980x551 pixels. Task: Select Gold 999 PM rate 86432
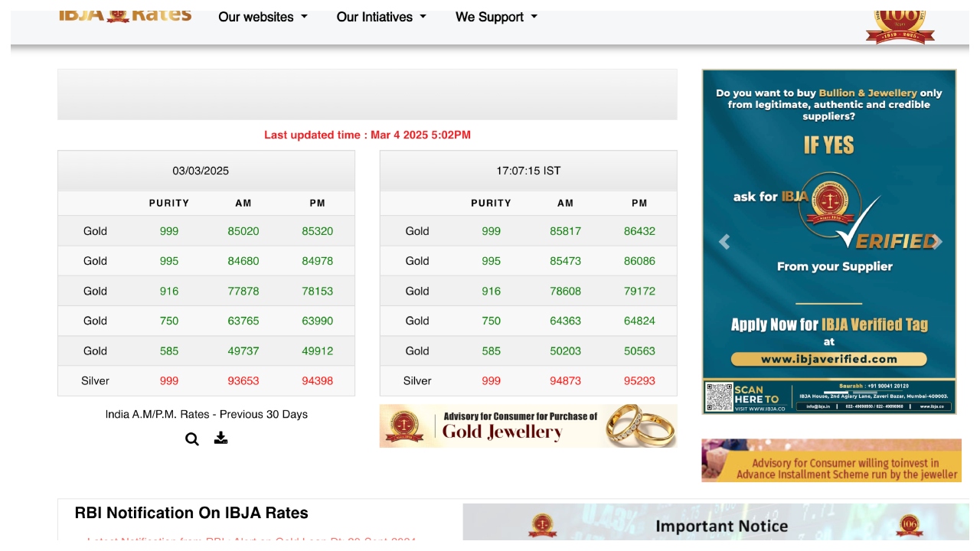[639, 231]
